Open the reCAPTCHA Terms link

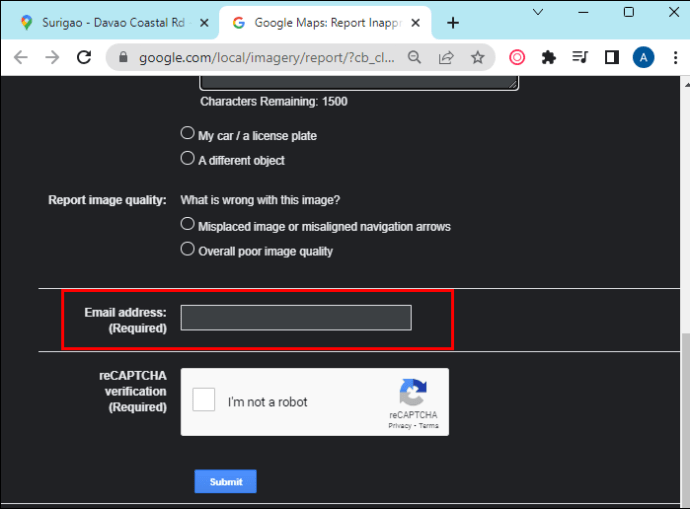429,426
